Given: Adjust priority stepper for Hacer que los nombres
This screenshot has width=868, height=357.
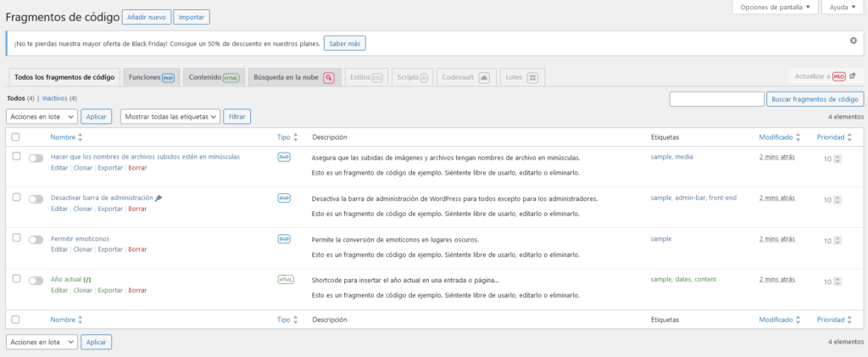Looking at the screenshot, I should [837, 159].
